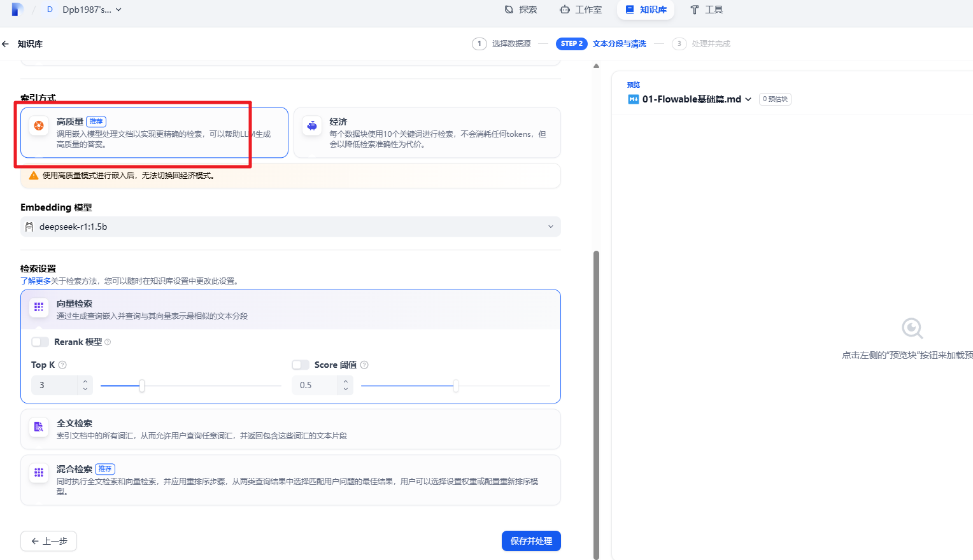The width and height of the screenshot is (973, 560).
Task: Click the 保存并处理 button
Action: click(x=530, y=541)
